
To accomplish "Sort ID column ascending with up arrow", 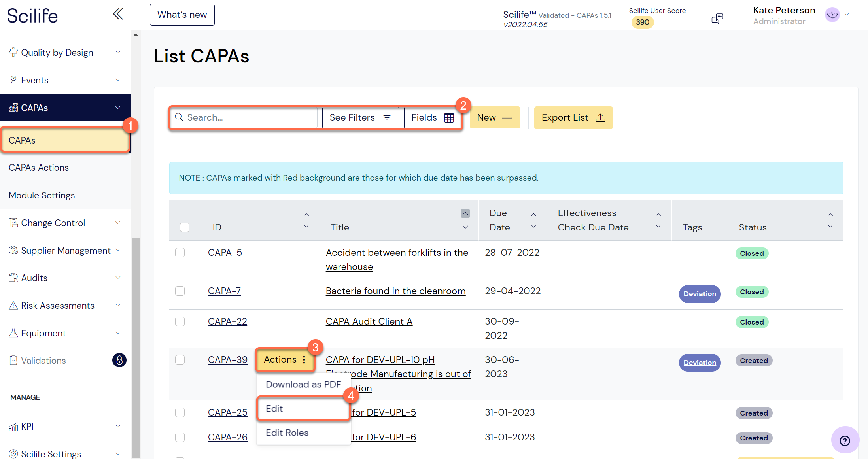I will [306, 215].
